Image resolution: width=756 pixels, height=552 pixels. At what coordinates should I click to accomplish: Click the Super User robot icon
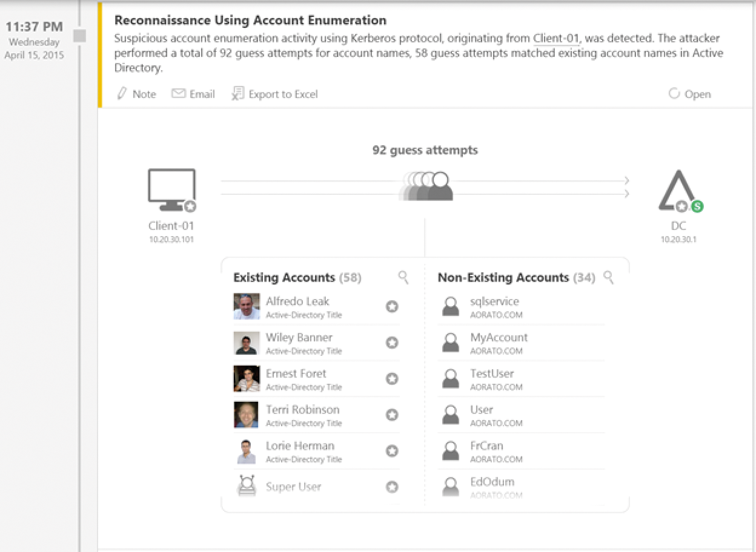(x=247, y=487)
